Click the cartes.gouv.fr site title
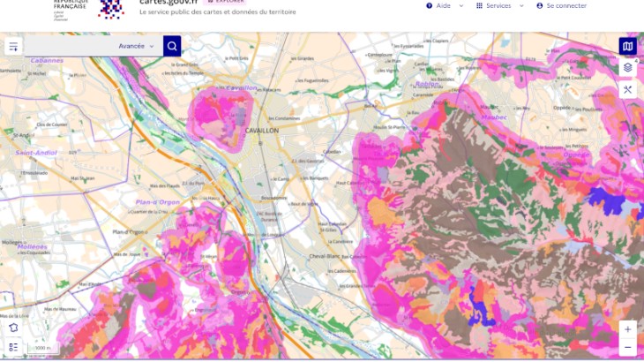644x362 pixels. pos(168,4)
